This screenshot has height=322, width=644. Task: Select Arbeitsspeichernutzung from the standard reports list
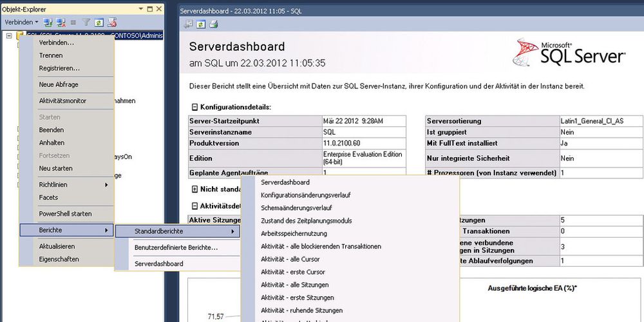294,233
